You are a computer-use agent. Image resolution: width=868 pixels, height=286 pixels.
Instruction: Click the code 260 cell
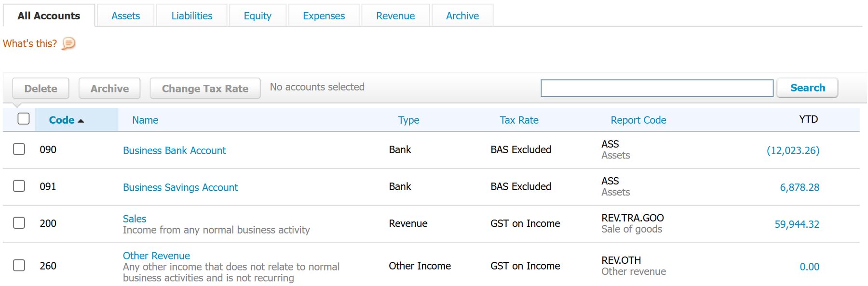pos(48,266)
